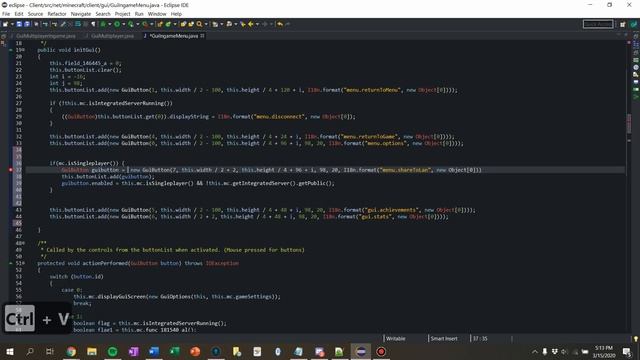Click the New Java Class icon

coord(168,24)
